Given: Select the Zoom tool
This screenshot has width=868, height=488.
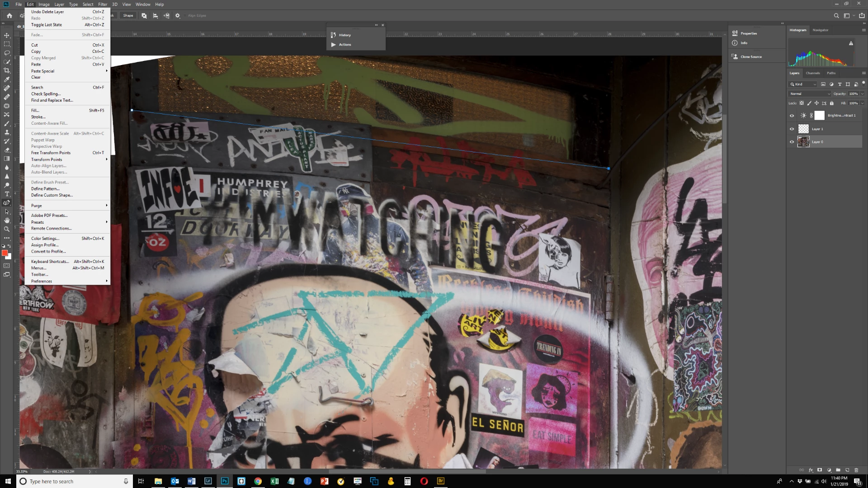Looking at the screenshot, I should pos(7,229).
